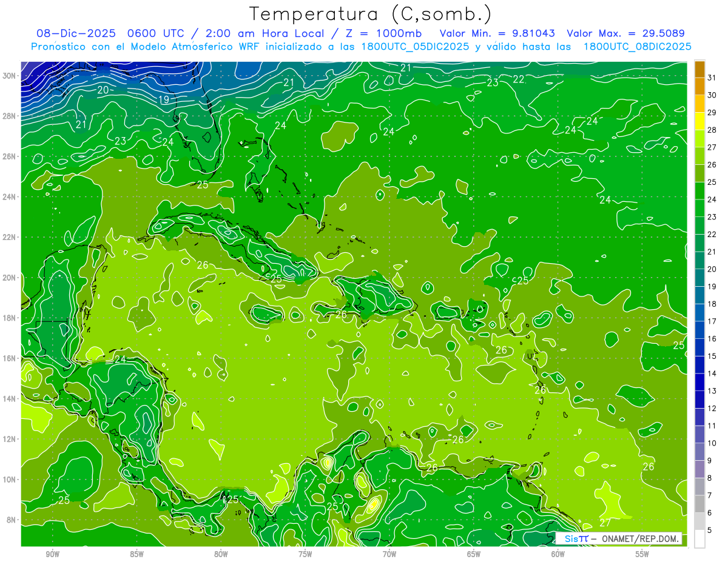Click the '27' contour label on the map

pyautogui.click(x=605, y=523)
